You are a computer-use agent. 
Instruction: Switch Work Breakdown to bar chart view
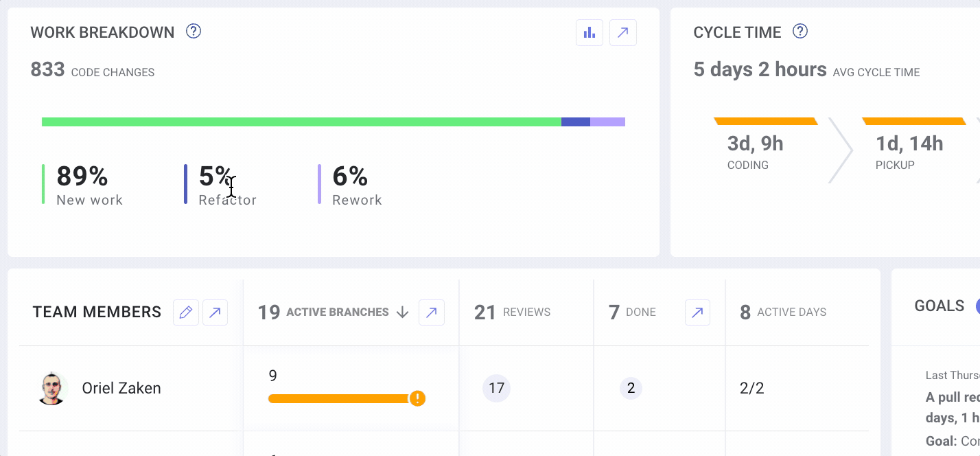point(589,32)
